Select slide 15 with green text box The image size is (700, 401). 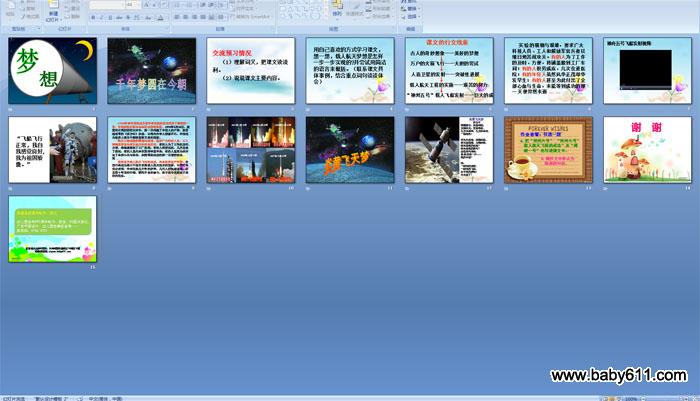click(x=53, y=229)
